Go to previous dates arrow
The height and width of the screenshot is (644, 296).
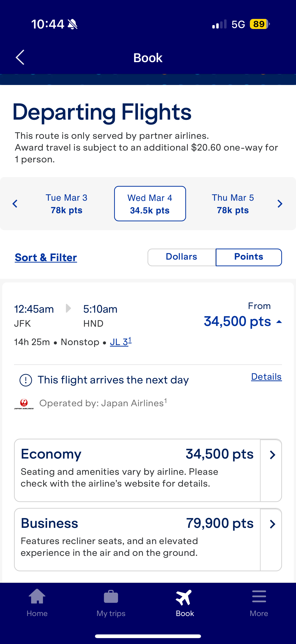click(15, 204)
